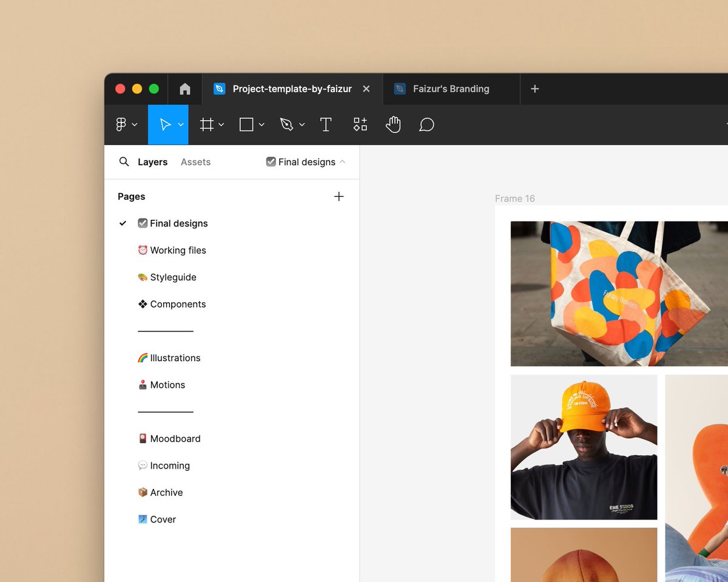728x582 pixels.
Task: Select the Final designs page
Action: coord(173,223)
